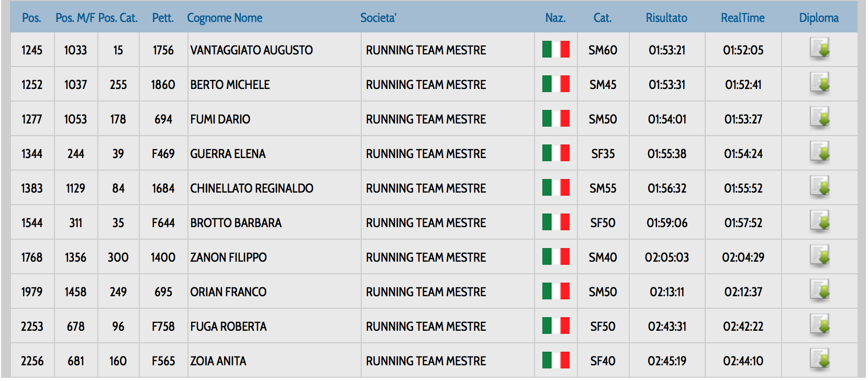Get diploma for Guerra Elena

coord(819,152)
